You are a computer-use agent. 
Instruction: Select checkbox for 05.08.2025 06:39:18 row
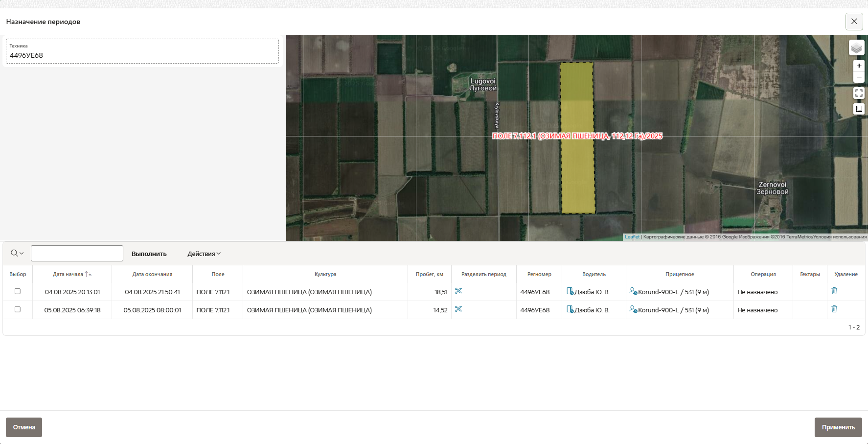(18, 309)
